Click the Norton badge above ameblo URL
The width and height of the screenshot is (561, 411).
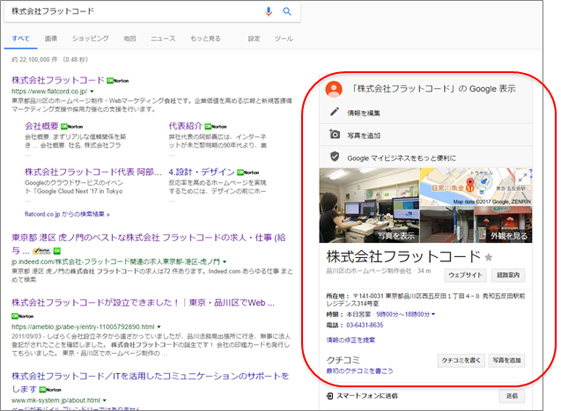[23, 316]
